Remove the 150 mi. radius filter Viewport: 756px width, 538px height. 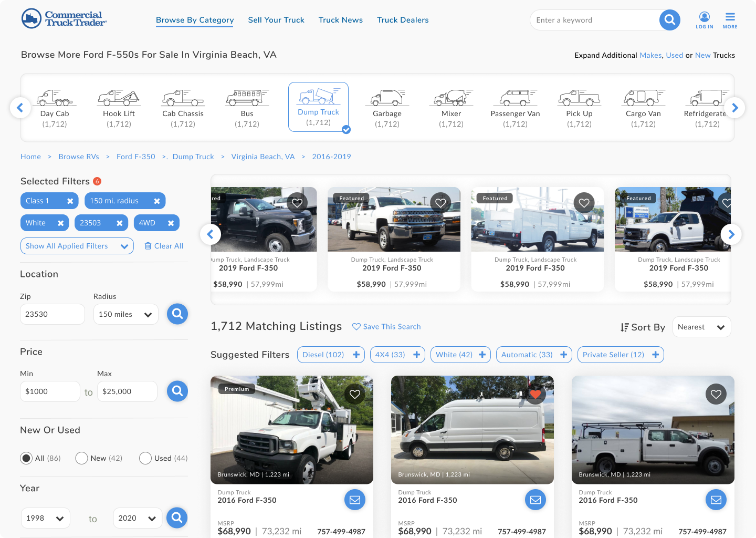(156, 201)
